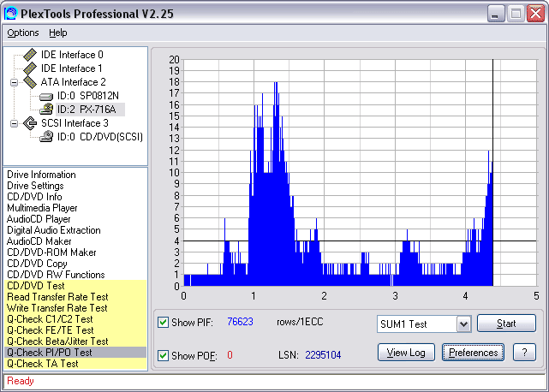Click the PX-716A optical drive icon

pyautogui.click(x=46, y=110)
